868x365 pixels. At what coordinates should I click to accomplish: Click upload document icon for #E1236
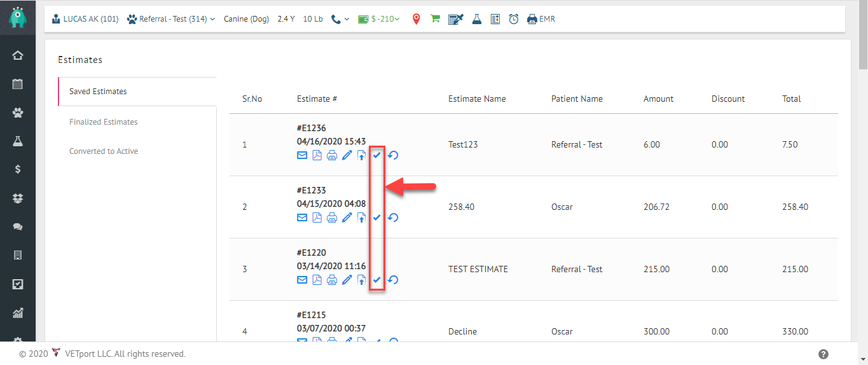[x=361, y=155]
